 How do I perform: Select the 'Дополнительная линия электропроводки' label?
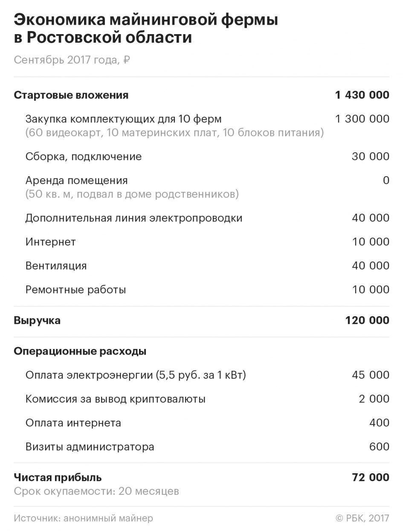click(x=133, y=218)
